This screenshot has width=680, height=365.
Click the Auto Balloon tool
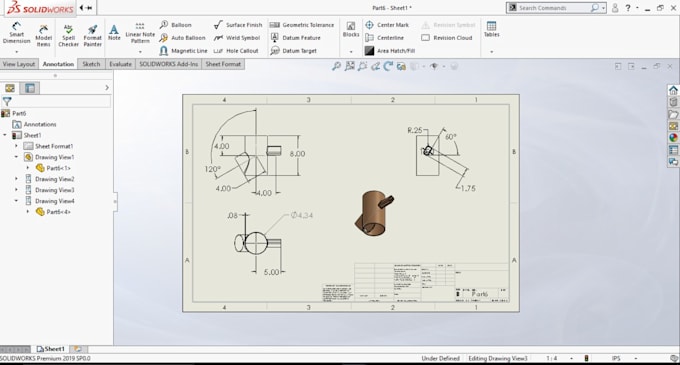click(x=182, y=38)
